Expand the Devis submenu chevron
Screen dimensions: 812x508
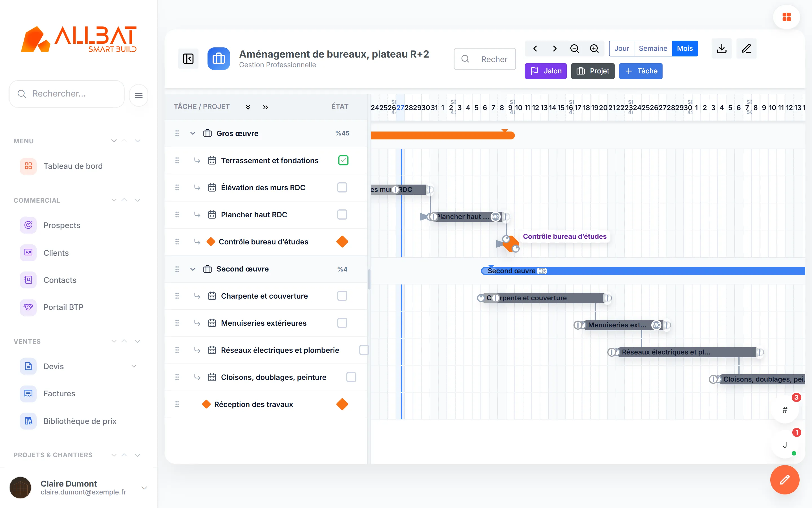(x=134, y=366)
